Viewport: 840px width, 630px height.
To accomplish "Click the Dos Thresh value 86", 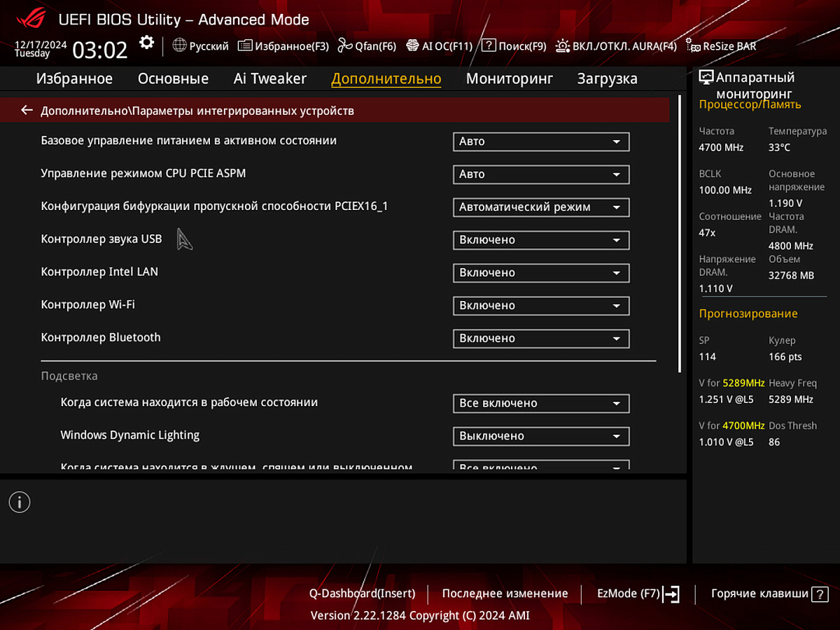I will pyautogui.click(x=774, y=442).
